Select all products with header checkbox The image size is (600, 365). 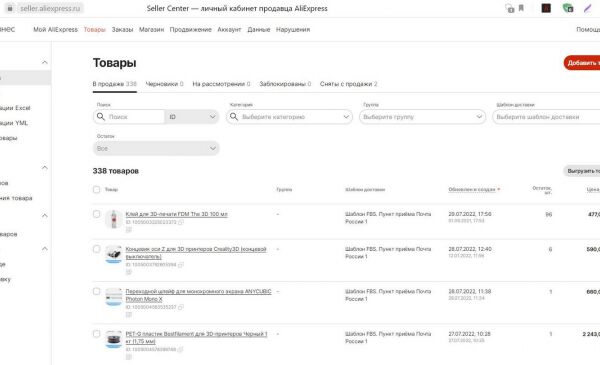click(96, 189)
